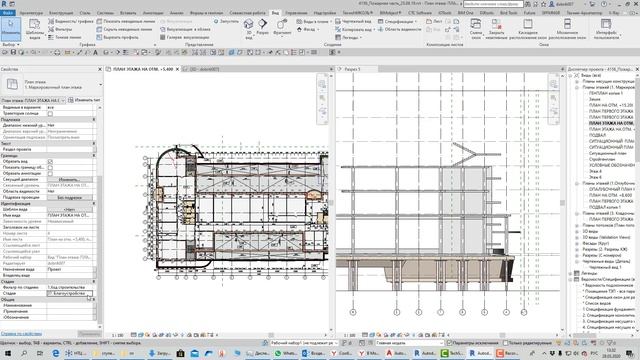This screenshot has height=360, width=640.
Task: Open Render Gallery (Галерея визуализации)
Action: click(184, 37)
